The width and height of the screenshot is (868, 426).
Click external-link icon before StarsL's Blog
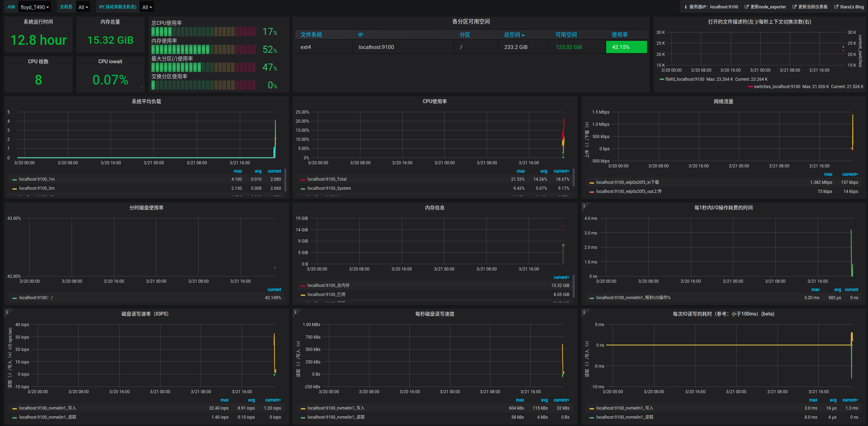click(x=836, y=7)
